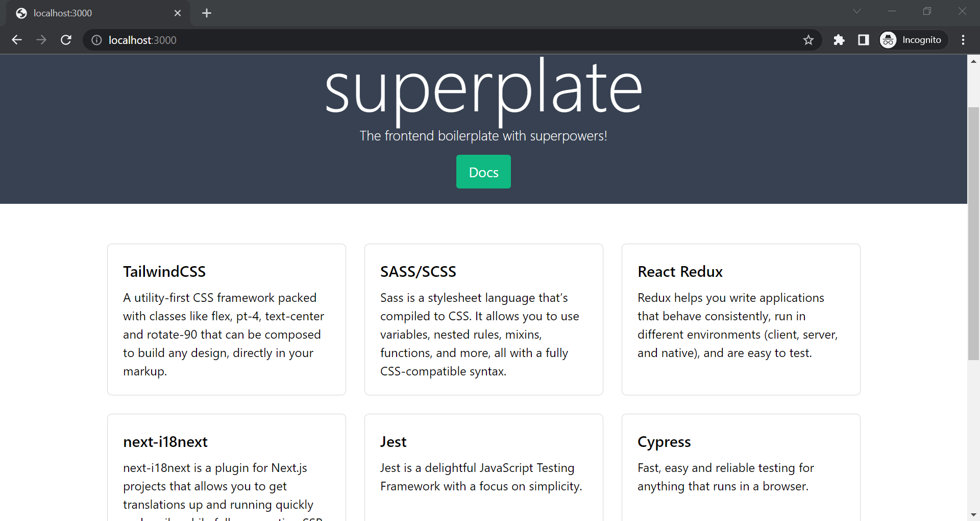This screenshot has height=521, width=980.
Task: Open a new tab
Action: (x=207, y=13)
